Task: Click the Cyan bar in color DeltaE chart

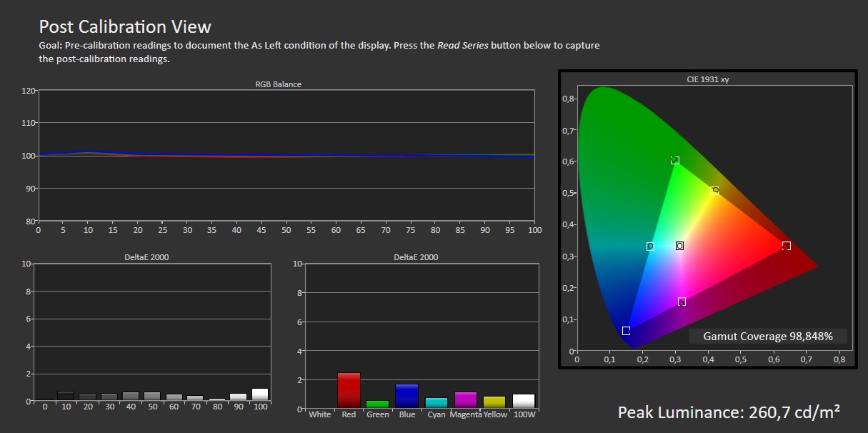Action: pyautogui.click(x=436, y=403)
